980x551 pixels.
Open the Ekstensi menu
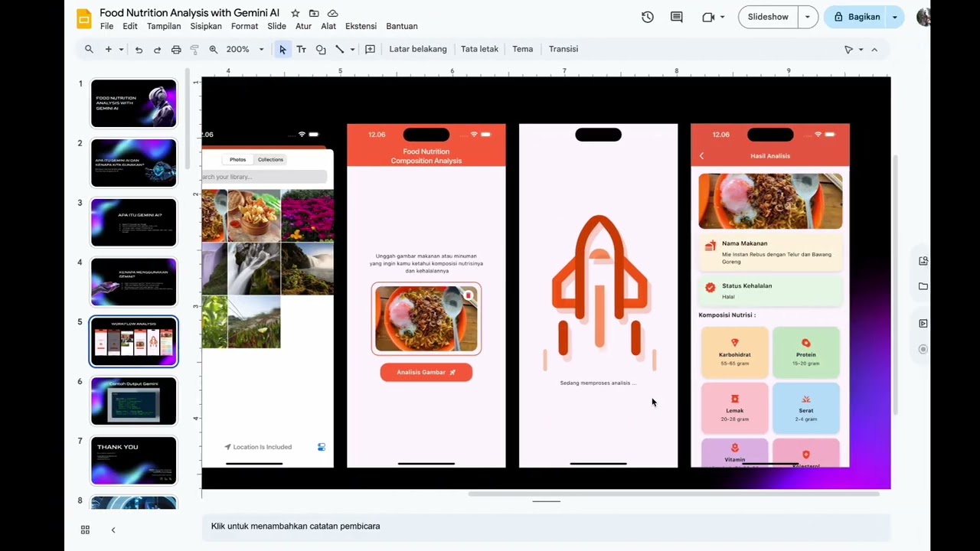(361, 26)
